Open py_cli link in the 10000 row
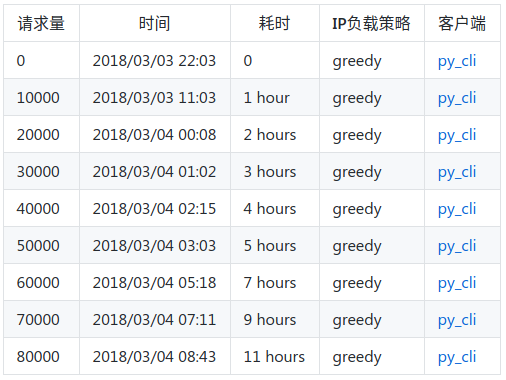This screenshot has width=506, height=380. click(457, 99)
